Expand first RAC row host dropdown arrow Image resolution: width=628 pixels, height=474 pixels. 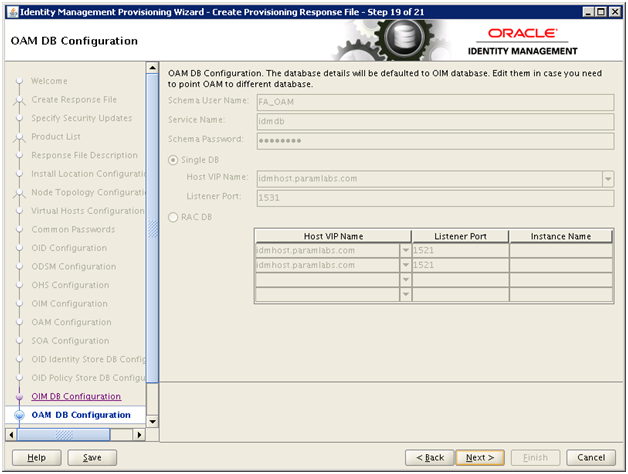405,250
